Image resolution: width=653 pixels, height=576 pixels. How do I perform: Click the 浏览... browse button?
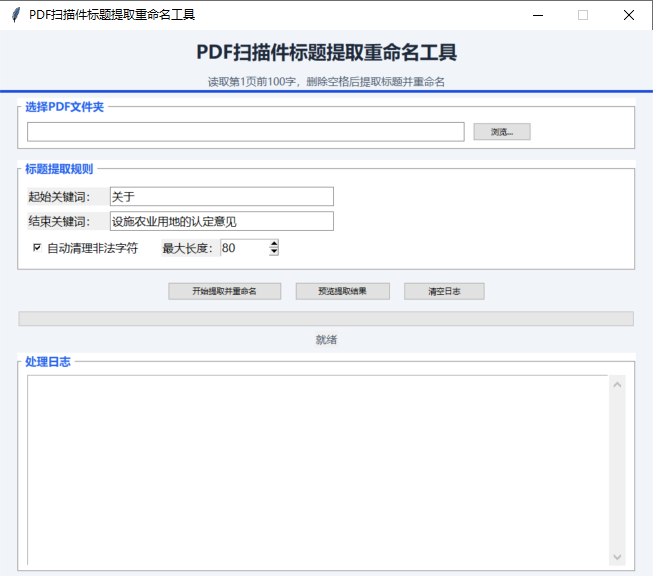coord(502,132)
